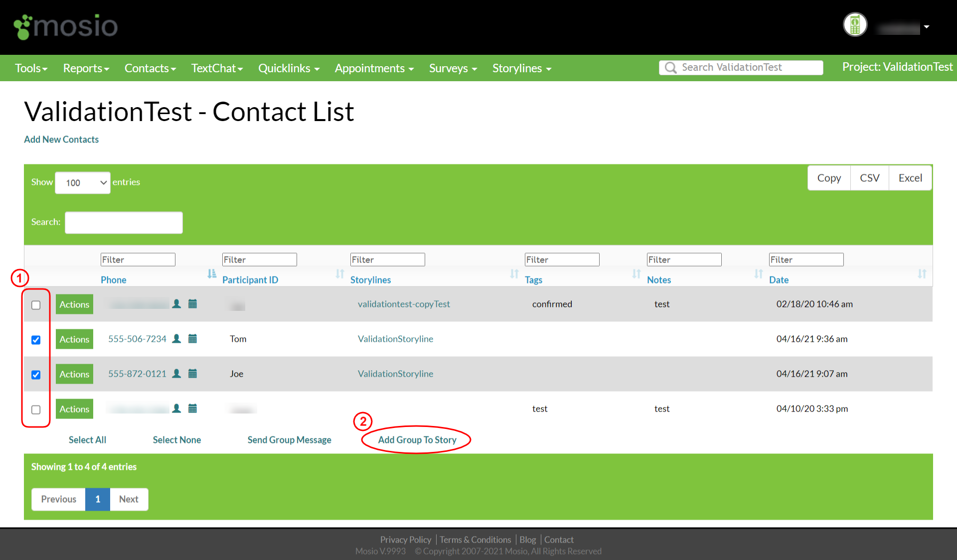Expand the Appointments menu

tap(374, 68)
